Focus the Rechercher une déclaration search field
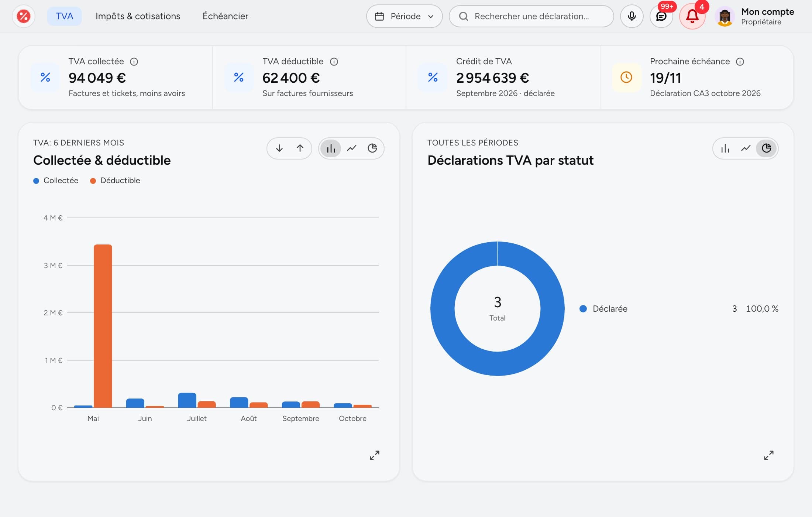Screen dimensions: 812x517 [x=531, y=16]
